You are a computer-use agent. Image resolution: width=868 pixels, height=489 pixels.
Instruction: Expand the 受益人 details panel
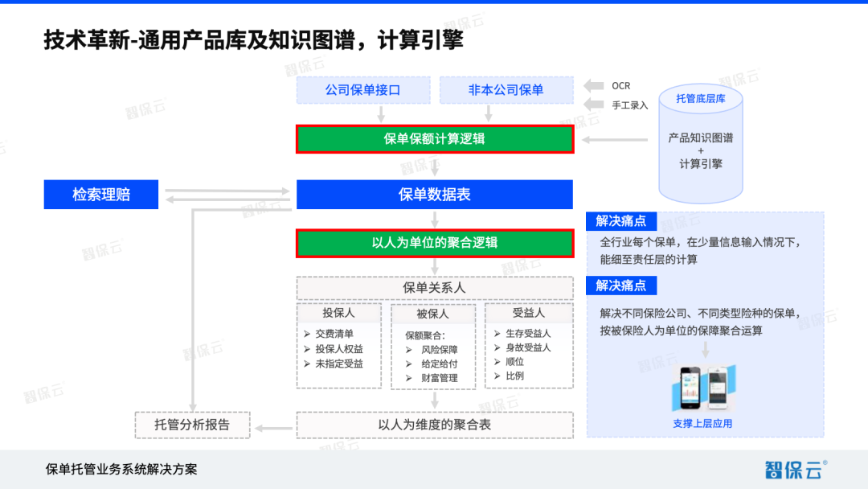tap(529, 314)
